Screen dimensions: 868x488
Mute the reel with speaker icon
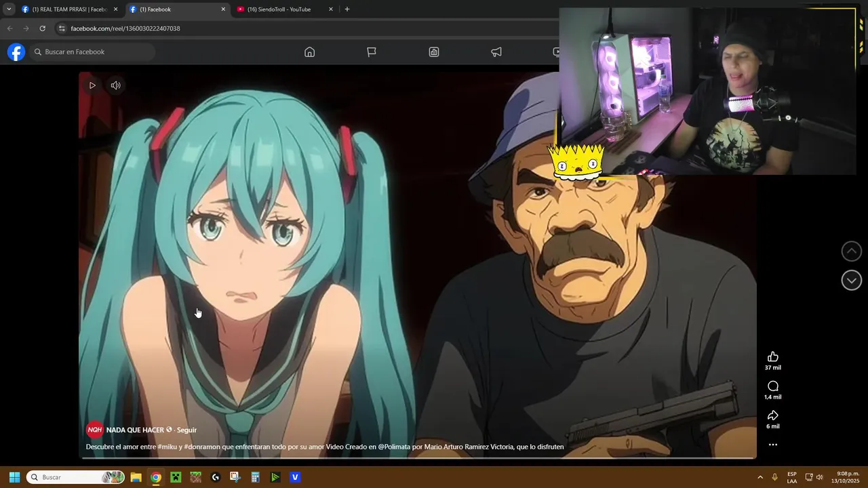click(116, 85)
